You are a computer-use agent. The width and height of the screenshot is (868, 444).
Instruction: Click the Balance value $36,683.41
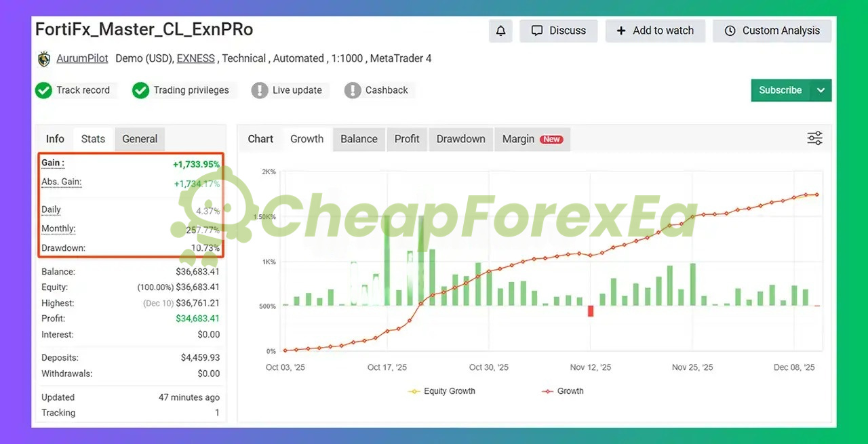point(197,272)
